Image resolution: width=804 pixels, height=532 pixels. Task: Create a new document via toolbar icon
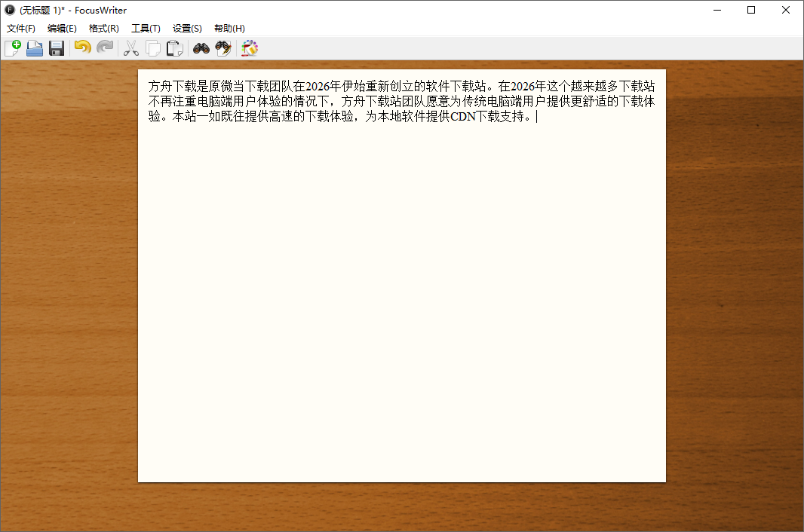pos(13,48)
